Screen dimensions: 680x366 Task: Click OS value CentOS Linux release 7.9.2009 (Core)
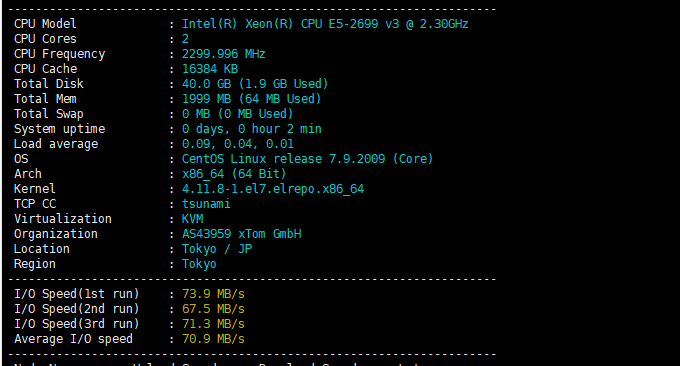[x=307, y=159]
